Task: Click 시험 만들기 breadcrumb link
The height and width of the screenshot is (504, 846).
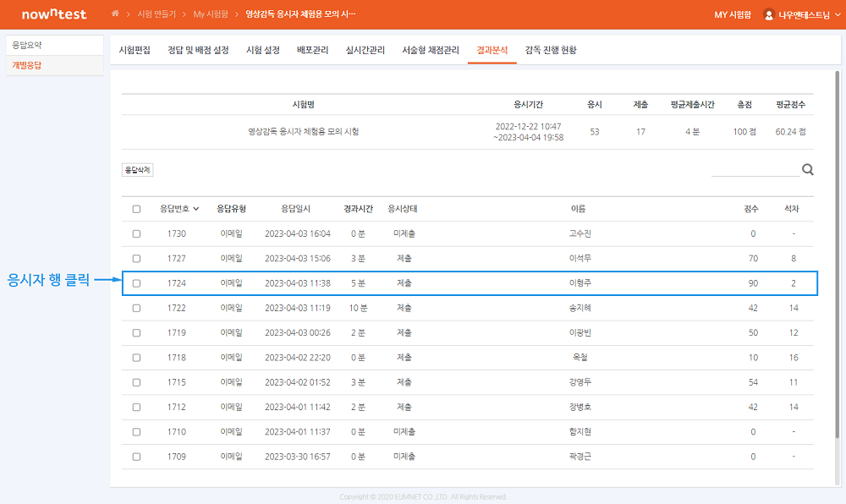Action: tap(157, 14)
